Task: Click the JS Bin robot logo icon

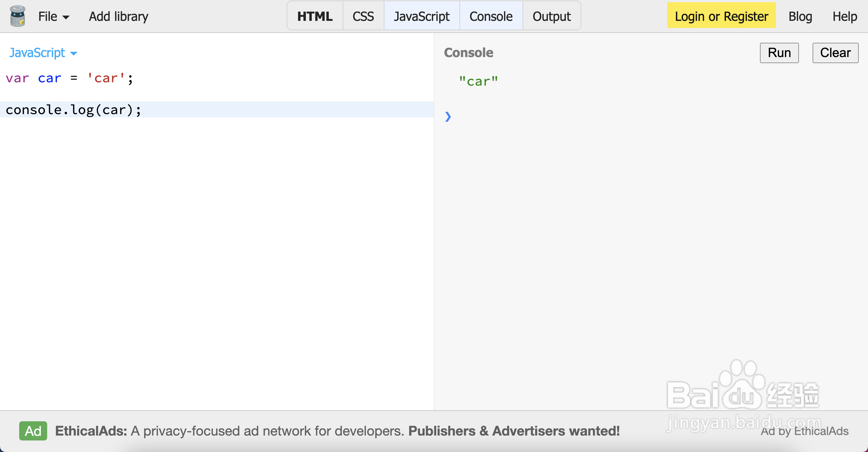Action: pos(18,16)
